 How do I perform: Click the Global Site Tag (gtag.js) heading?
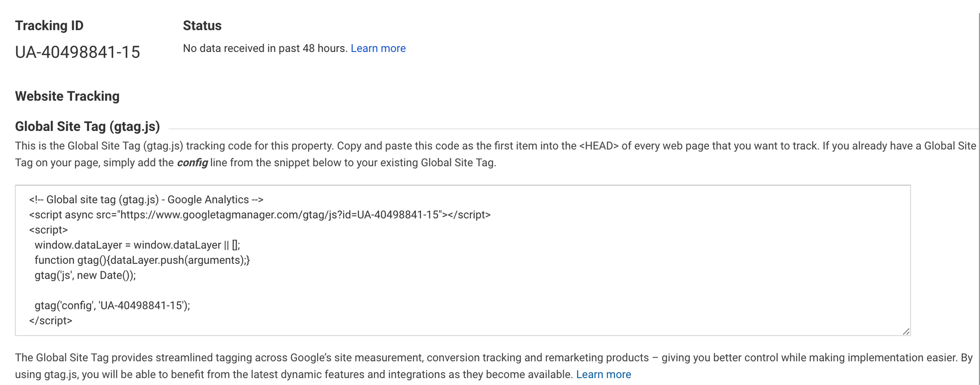[x=87, y=127]
